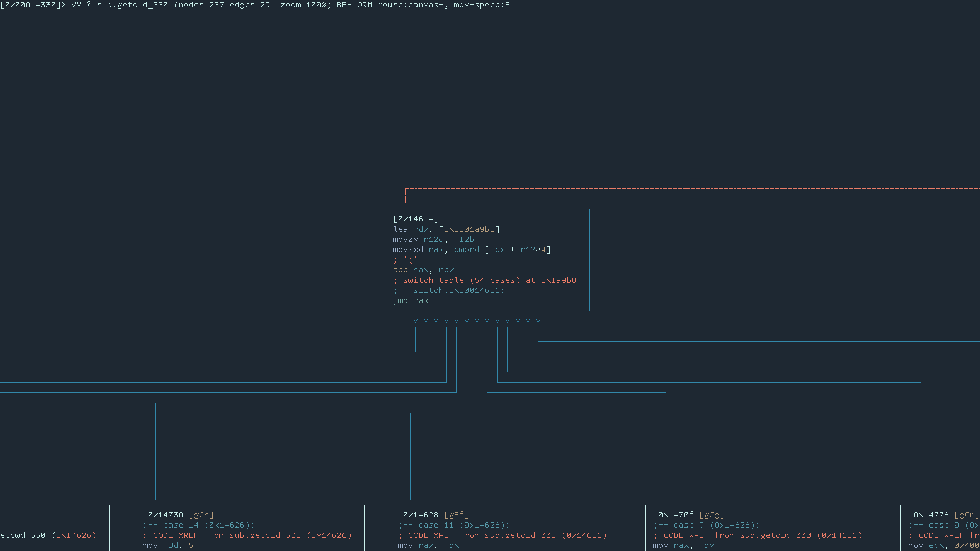
Task: Click the jmp rax instruction
Action: click(x=410, y=300)
